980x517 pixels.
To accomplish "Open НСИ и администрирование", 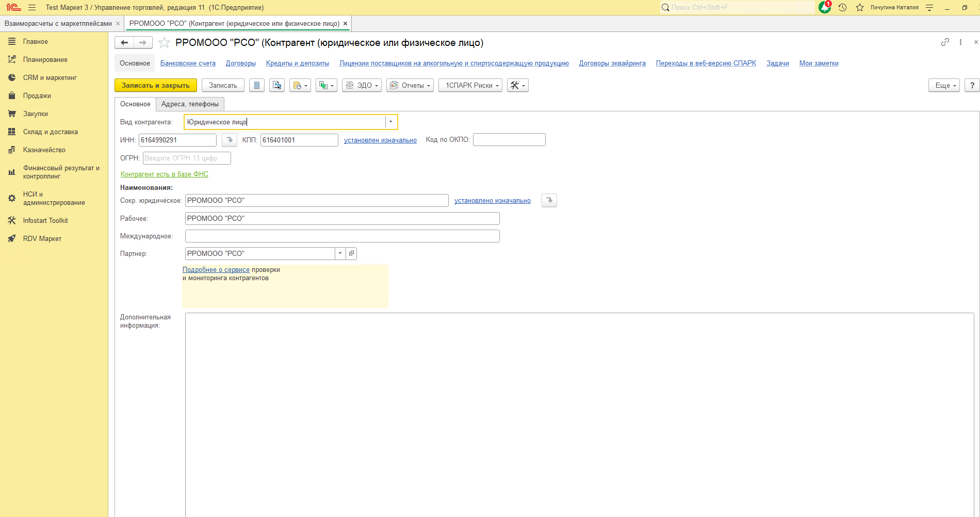I will 54,199.
